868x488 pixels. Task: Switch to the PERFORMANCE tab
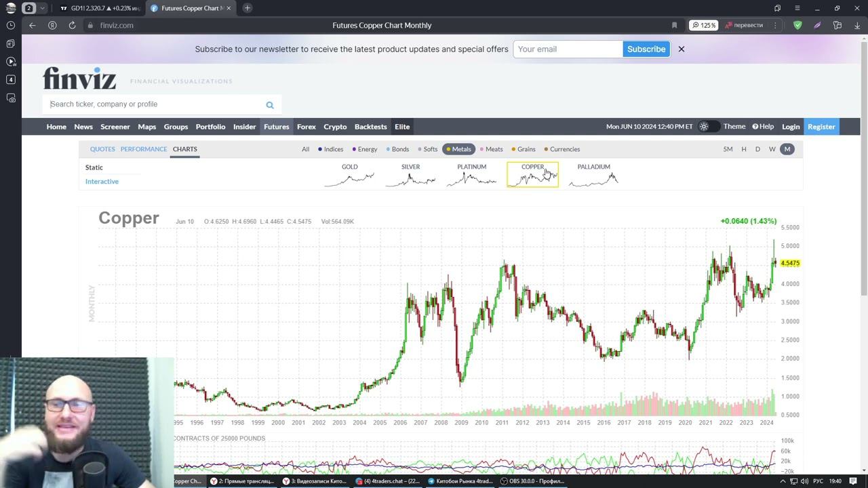(x=144, y=149)
